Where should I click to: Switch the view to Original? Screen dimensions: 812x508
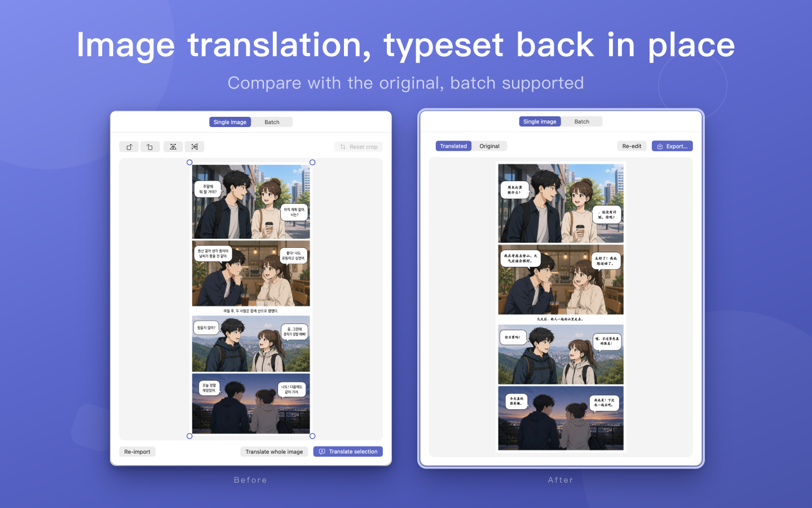pos(489,146)
